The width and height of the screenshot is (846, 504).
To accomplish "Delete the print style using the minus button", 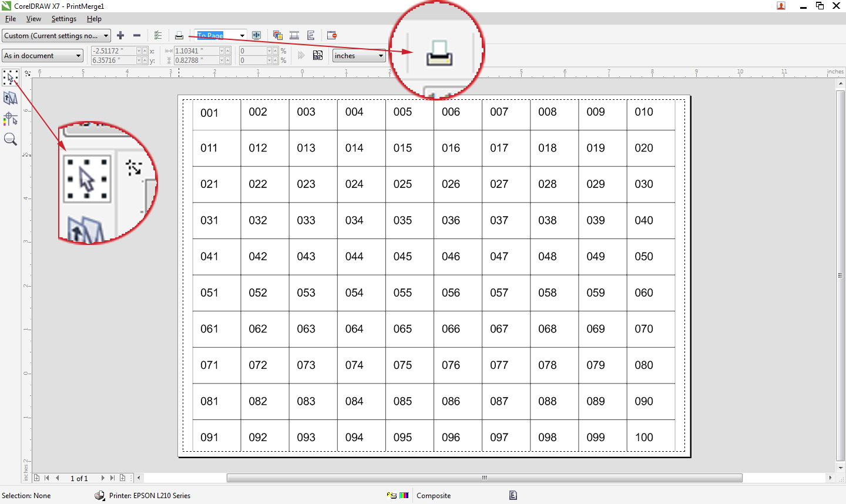I will point(136,35).
